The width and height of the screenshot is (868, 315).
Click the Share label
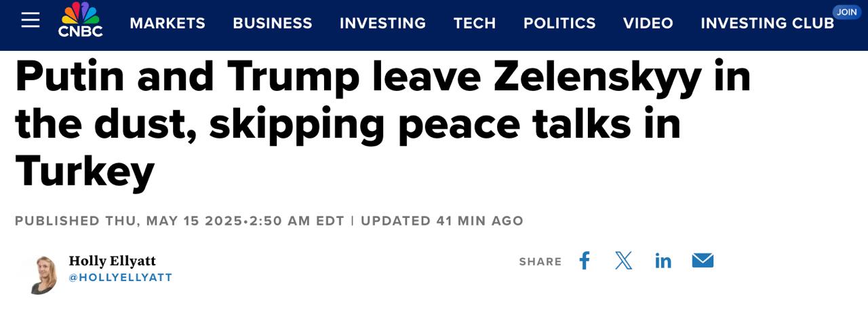(x=540, y=261)
